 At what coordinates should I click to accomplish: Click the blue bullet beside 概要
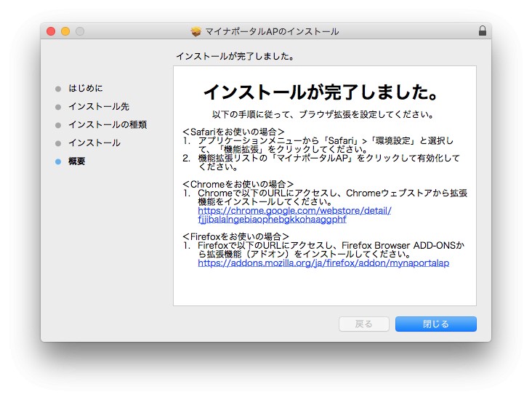tap(58, 161)
